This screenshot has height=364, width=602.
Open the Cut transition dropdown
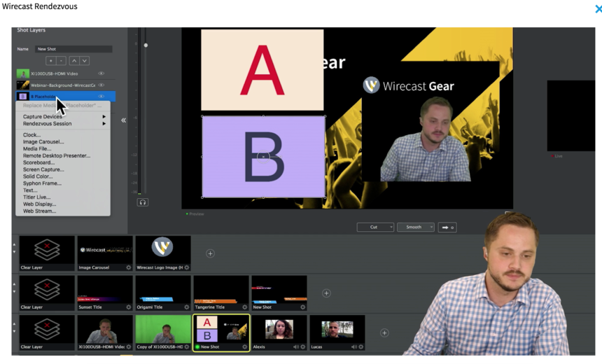(375, 227)
